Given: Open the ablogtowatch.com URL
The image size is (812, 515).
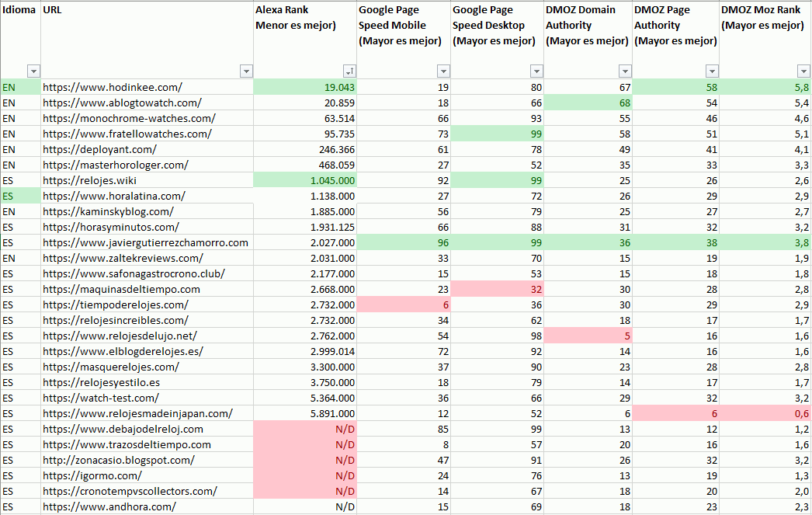Looking at the screenshot, I should 122,103.
